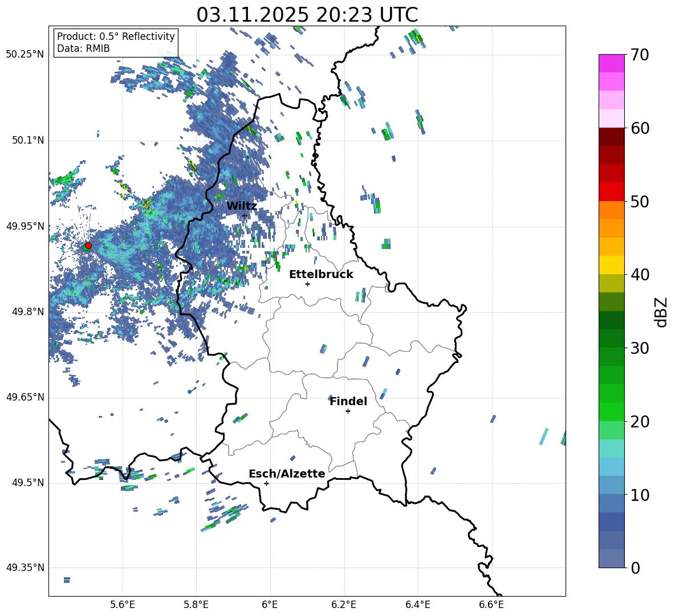Click the Ettelbruck location cross marker
Image resolution: width=675 pixels, height=616 pixels.
[x=307, y=284]
